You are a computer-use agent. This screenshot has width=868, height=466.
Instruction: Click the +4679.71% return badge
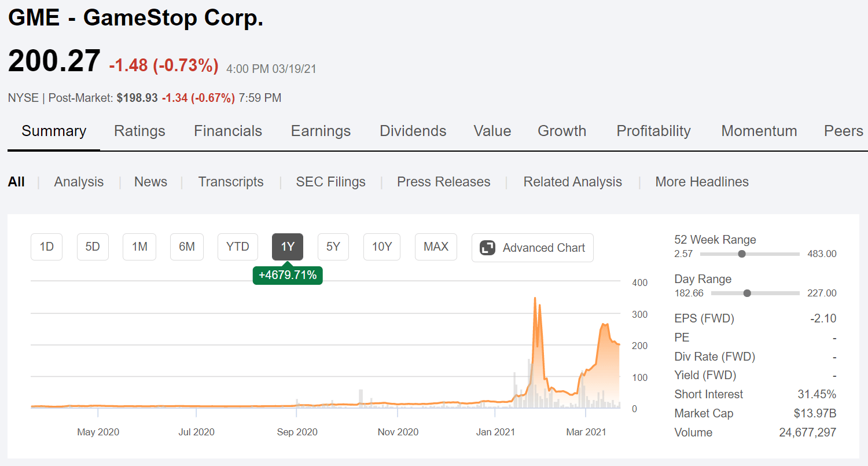pos(288,275)
